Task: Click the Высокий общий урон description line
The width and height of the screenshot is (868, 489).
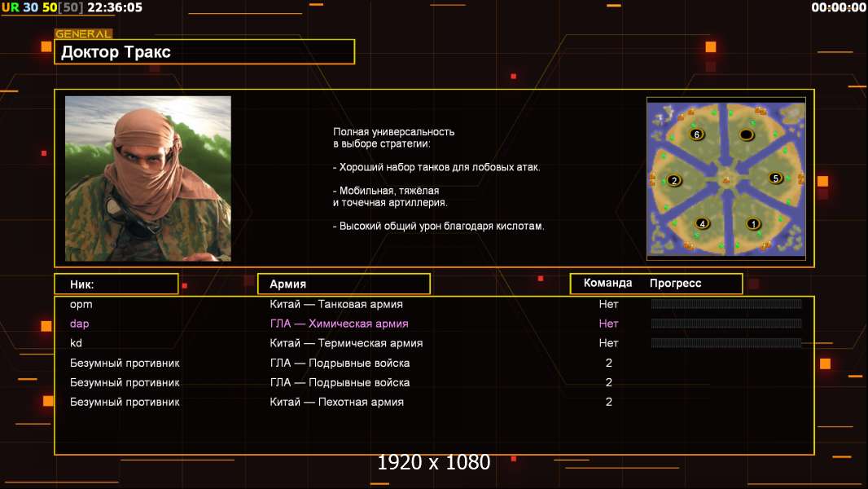Action: 438,226
